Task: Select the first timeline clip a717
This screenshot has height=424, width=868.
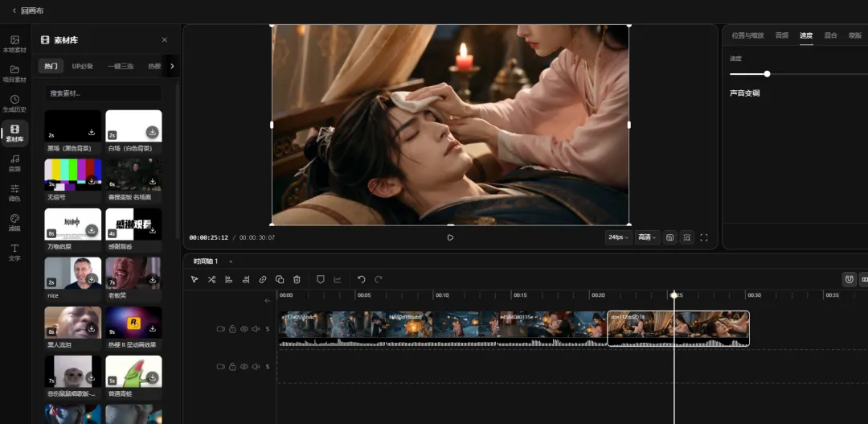Action: point(331,328)
